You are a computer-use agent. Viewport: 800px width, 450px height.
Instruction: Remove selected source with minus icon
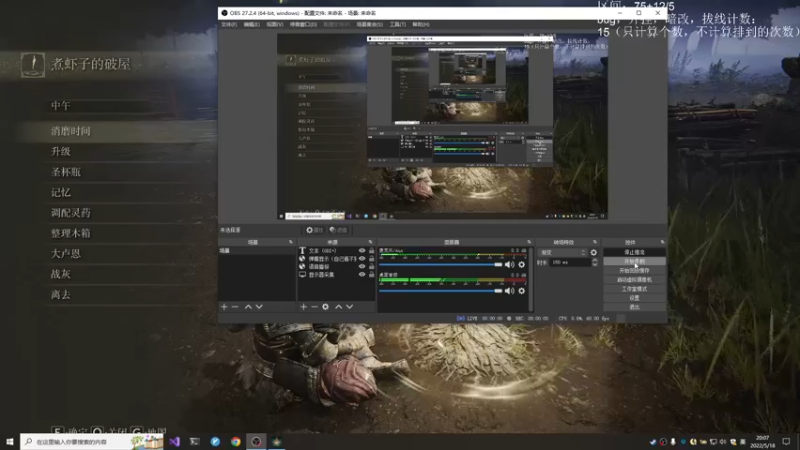point(314,307)
